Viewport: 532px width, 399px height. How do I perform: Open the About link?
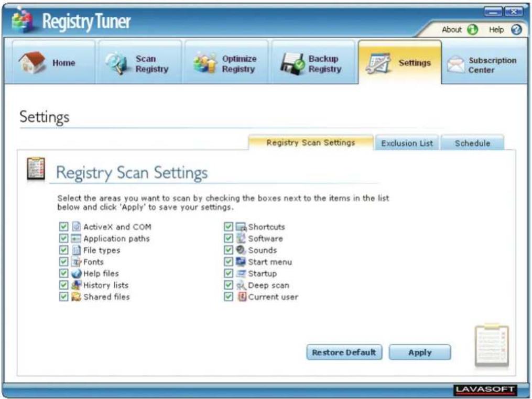(x=452, y=30)
